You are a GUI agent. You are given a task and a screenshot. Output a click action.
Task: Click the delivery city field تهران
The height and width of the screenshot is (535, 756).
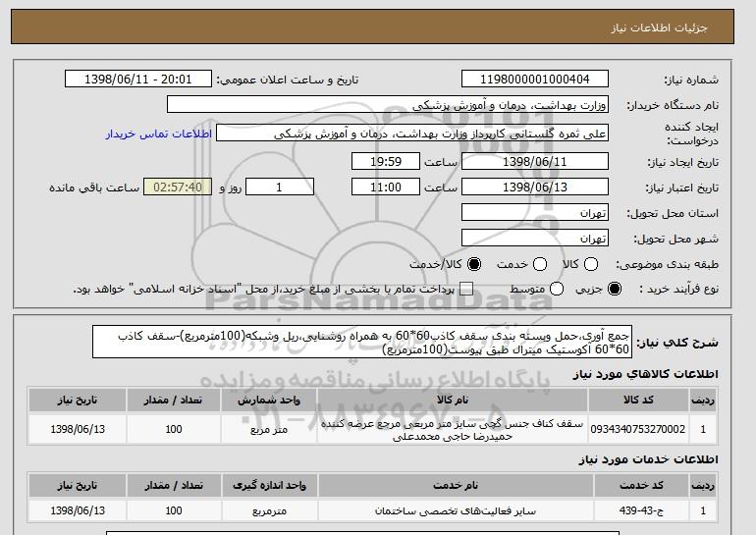[x=535, y=239]
